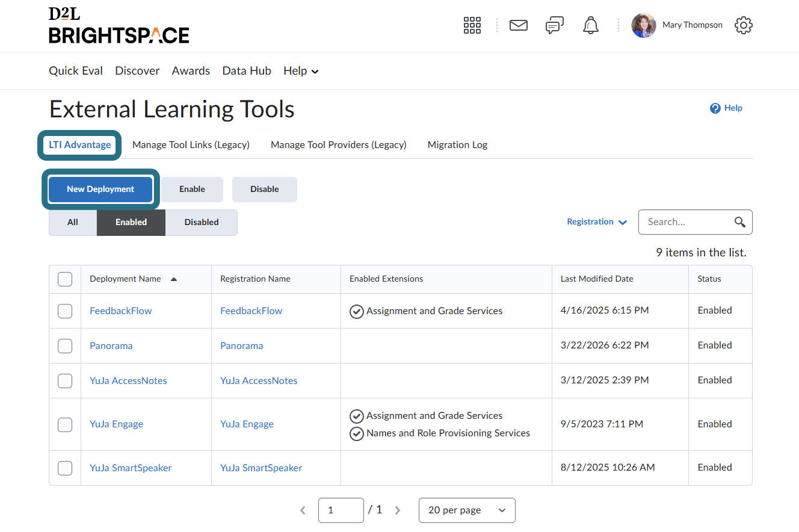The image size is (799, 532).
Task: Click the Registration Name column header
Action: tap(255, 279)
